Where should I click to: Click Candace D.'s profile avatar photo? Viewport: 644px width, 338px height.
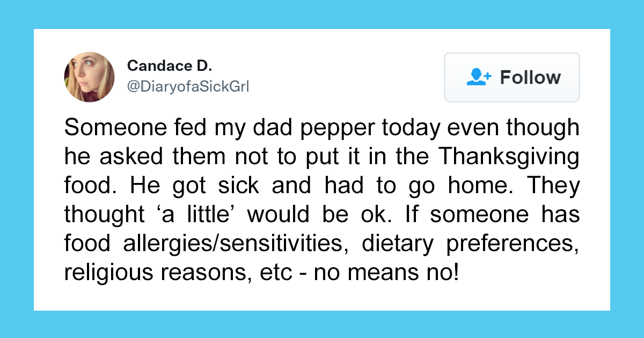pos(89,77)
